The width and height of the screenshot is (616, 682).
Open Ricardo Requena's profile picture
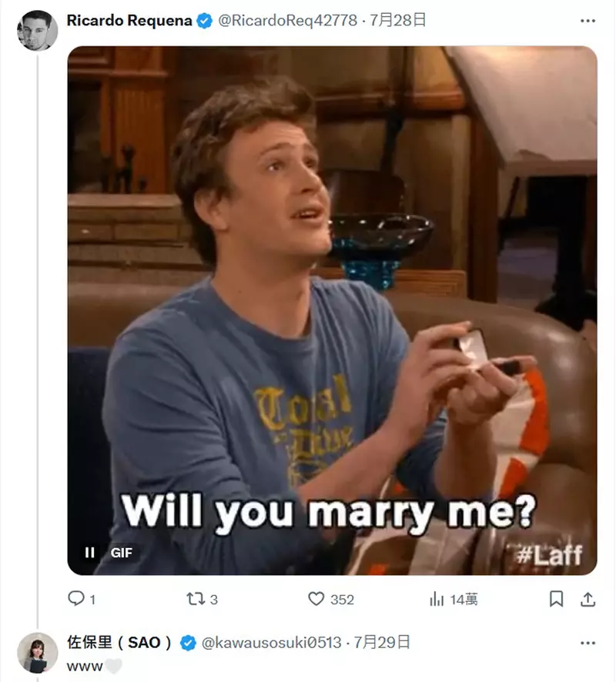[x=38, y=31]
